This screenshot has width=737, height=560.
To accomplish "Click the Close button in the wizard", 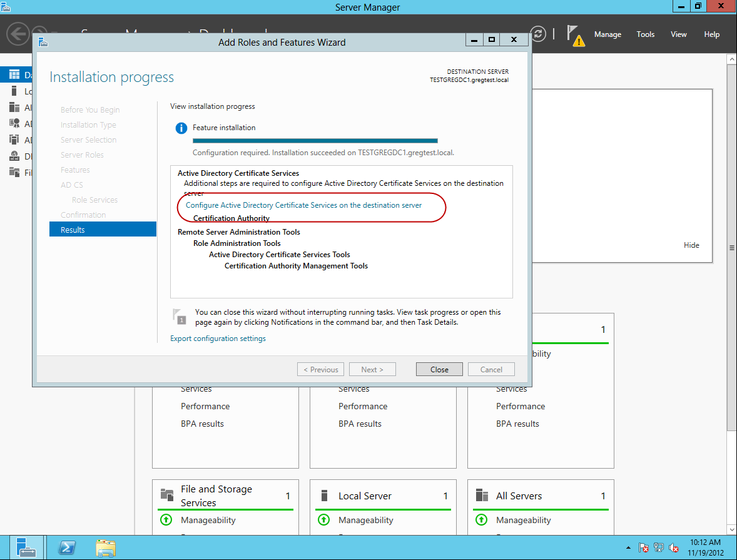I will pos(439,370).
